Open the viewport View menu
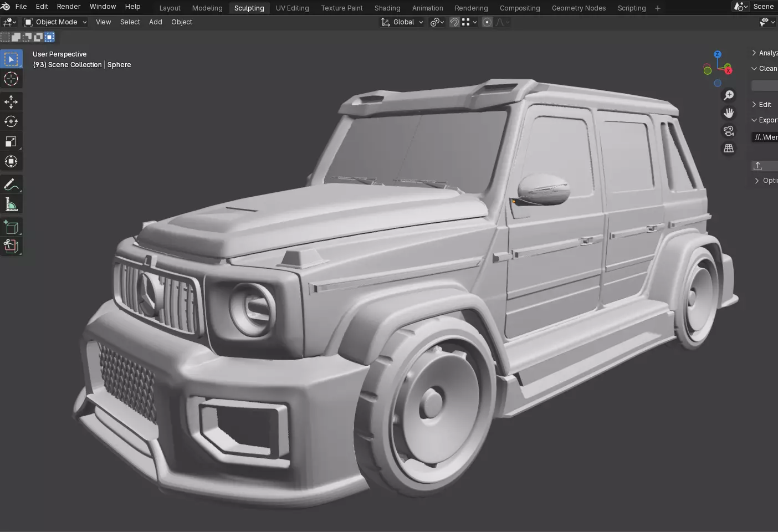The height and width of the screenshot is (532, 778). 104,22
